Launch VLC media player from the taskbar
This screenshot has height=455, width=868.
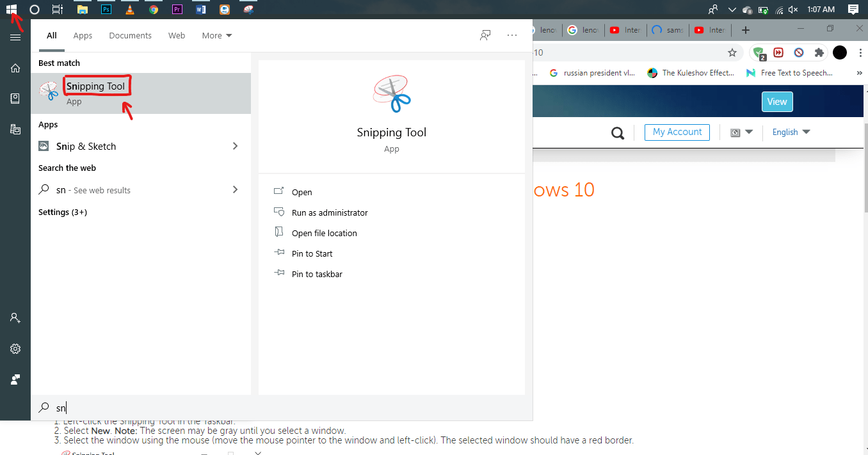point(129,9)
